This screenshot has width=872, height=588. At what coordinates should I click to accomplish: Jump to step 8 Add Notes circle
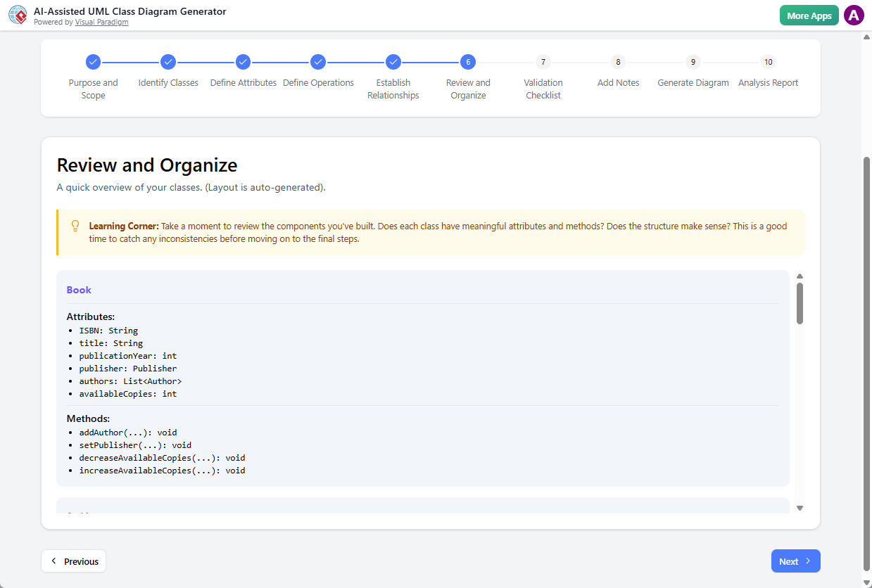click(x=618, y=62)
